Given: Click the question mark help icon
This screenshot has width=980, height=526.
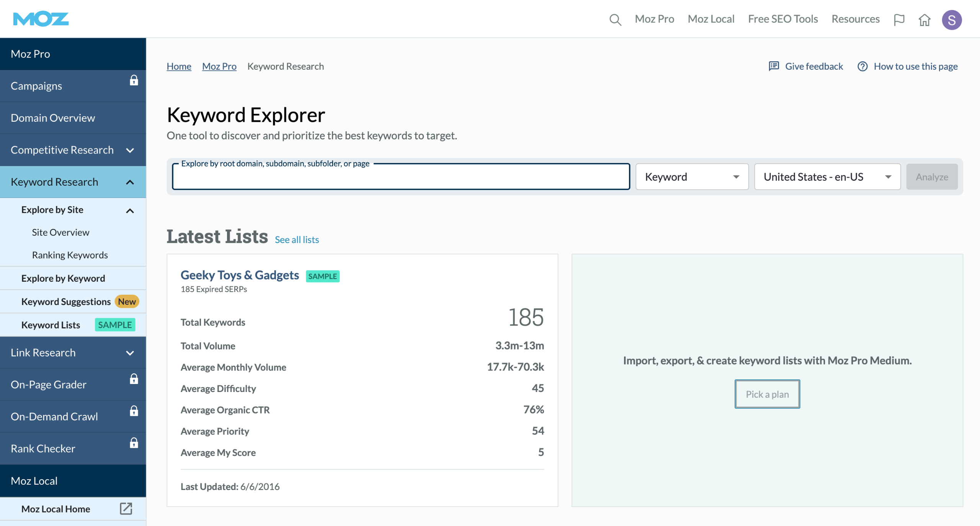Looking at the screenshot, I should pyautogui.click(x=862, y=66).
